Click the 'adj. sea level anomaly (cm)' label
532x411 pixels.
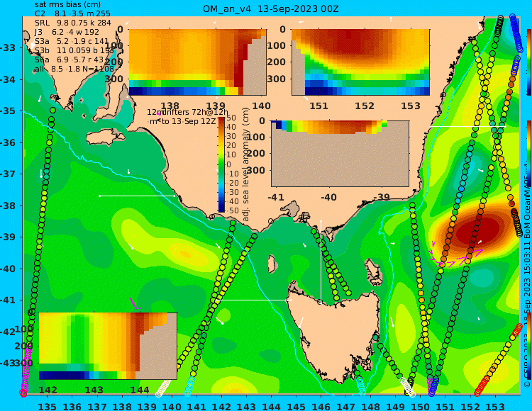coord(246,164)
